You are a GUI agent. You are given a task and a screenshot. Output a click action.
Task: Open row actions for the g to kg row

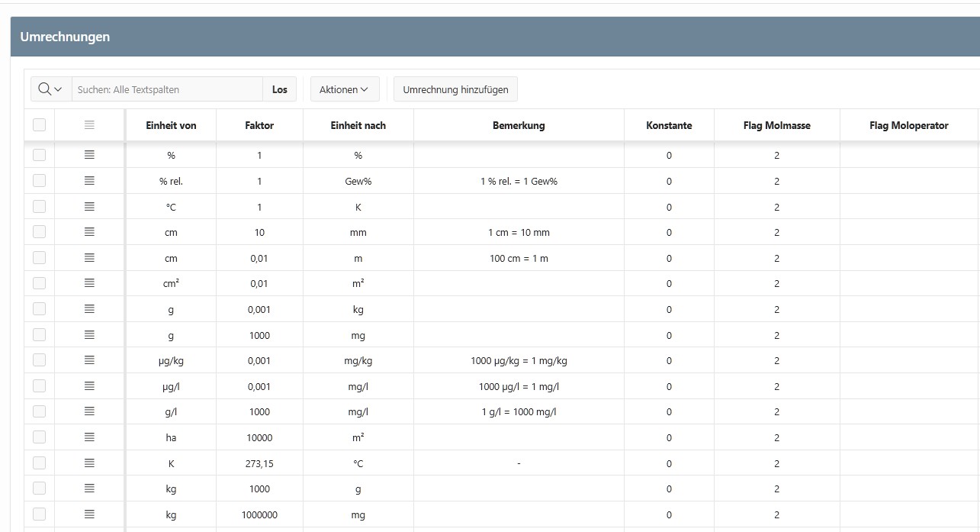click(x=89, y=309)
